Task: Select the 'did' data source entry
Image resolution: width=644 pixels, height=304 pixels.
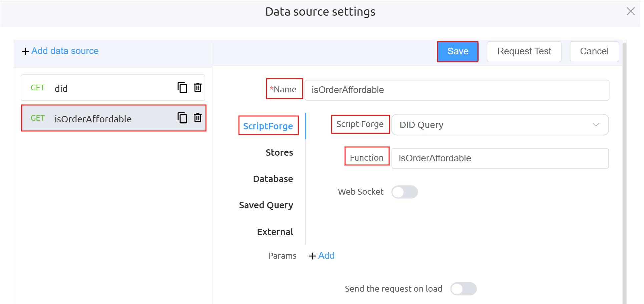Action: [100, 88]
